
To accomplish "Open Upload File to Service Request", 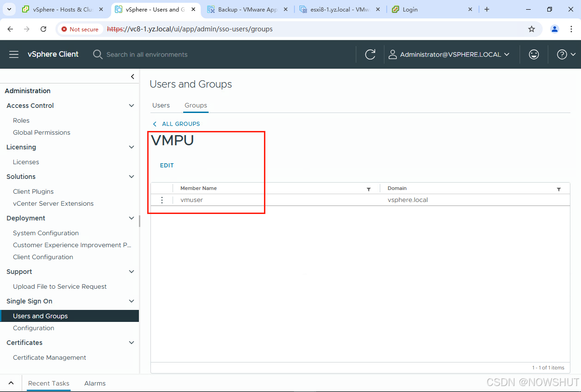I will (60, 286).
